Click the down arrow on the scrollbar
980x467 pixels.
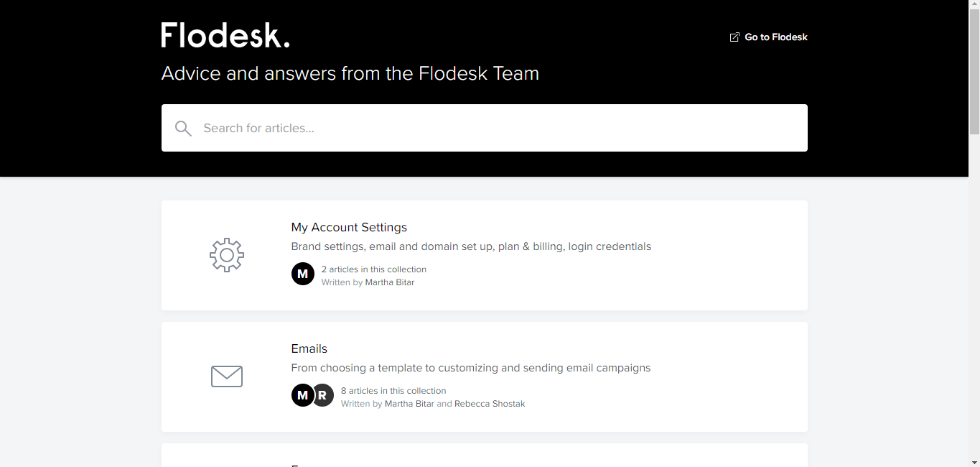(975, 462)
